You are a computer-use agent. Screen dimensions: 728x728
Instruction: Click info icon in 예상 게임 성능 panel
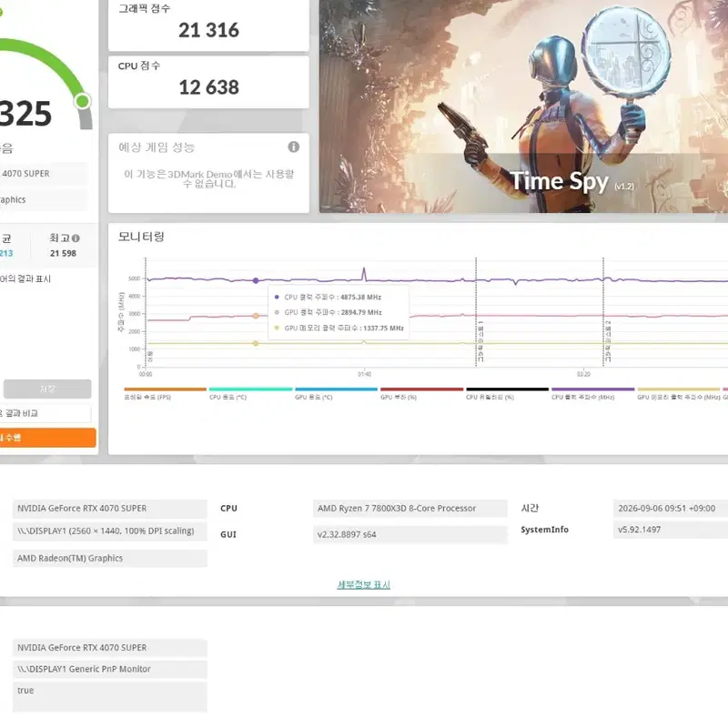click(x=293, y=147)
